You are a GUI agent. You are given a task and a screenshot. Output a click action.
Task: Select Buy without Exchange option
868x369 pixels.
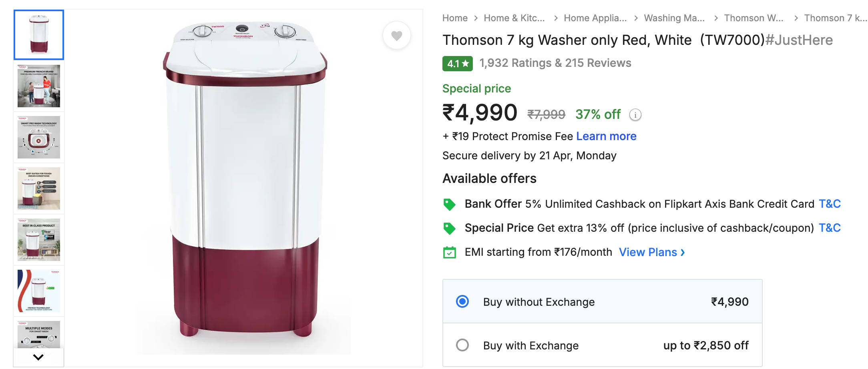coord(462,301)
